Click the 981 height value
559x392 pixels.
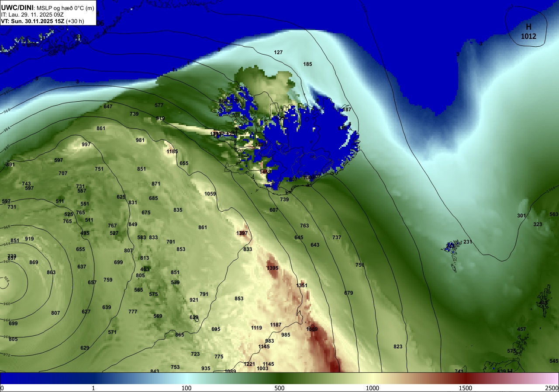[x=140, y=140]
